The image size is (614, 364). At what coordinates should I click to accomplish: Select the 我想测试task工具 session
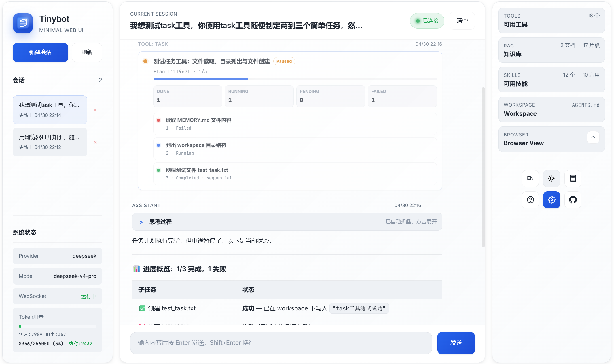click(50, 110)
